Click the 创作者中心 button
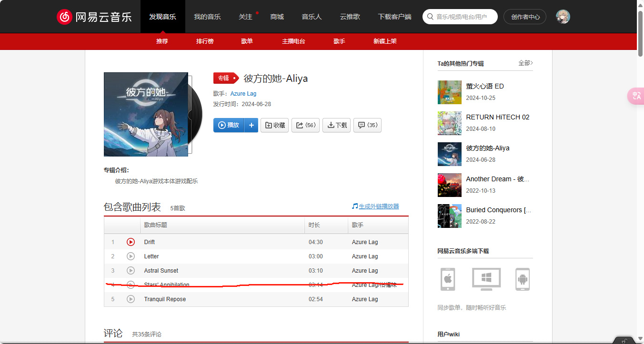The width and height of the screenshot is (644, 344). click(525, 17)
